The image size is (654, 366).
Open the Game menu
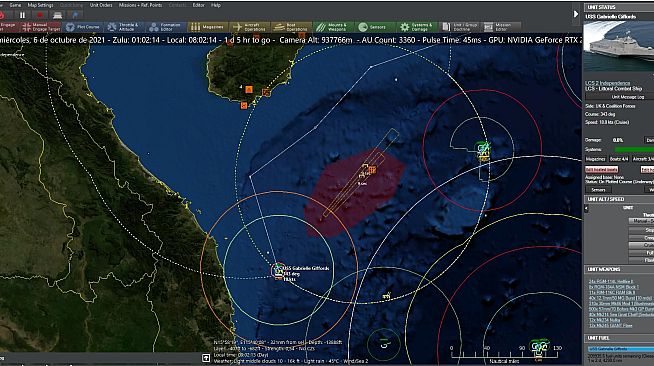tap(15, 5)
